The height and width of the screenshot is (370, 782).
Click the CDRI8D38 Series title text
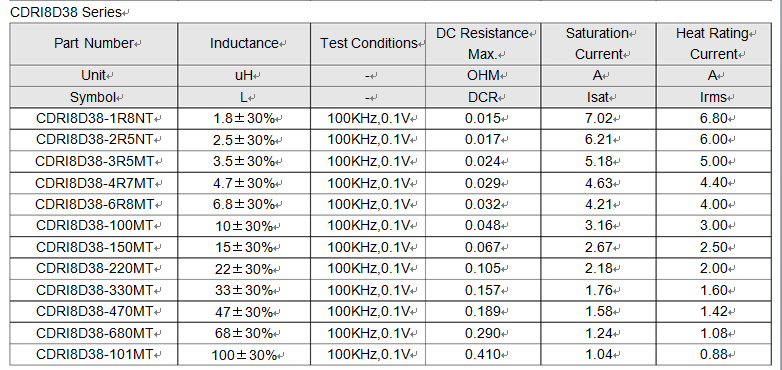point(66,12)
